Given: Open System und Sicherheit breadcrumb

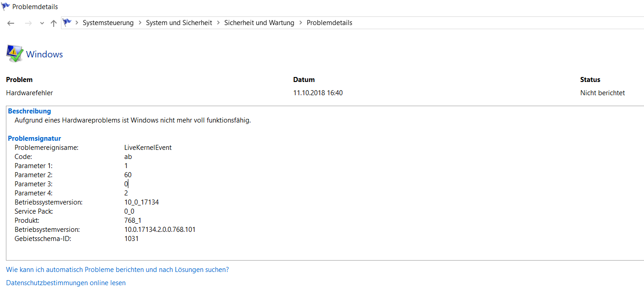Looking at the screenshot, I should 179,23.
